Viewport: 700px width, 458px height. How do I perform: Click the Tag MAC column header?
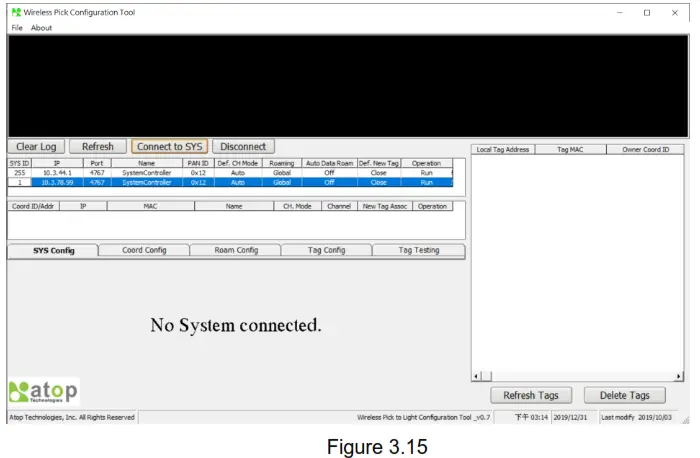[x=570, y=150]
